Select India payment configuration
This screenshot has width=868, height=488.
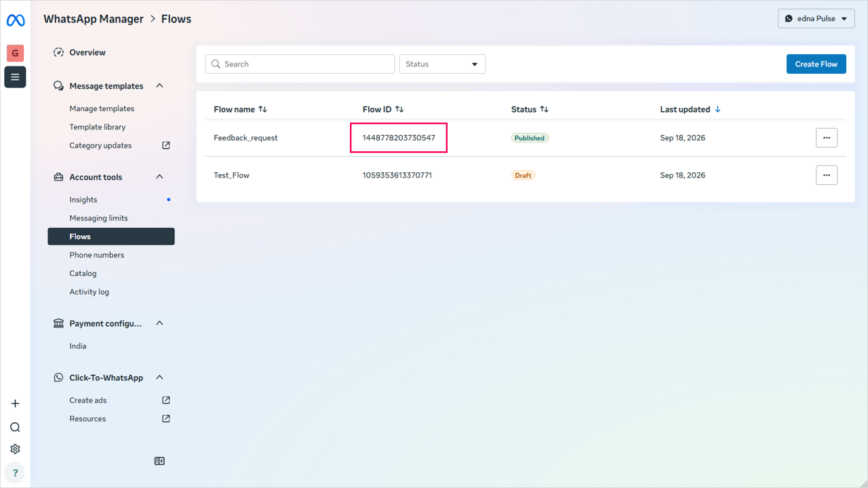coord(78,346)
